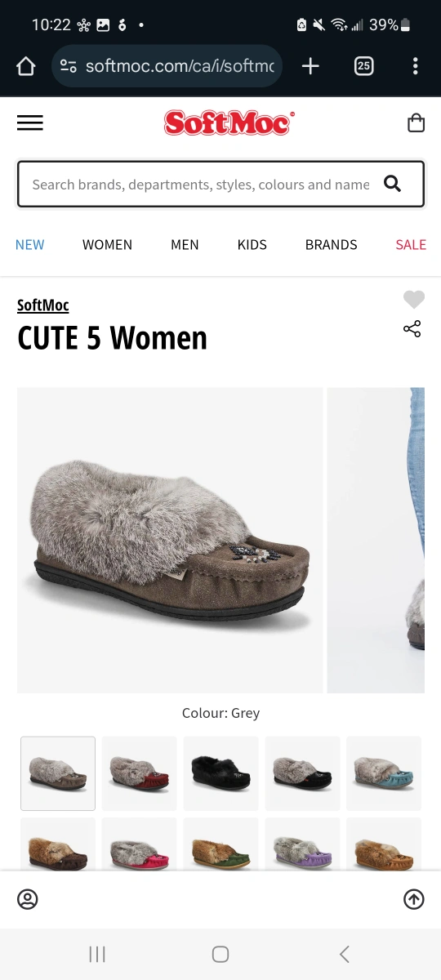Open the account profile icon
The width and height of the screenshot is (441, 980).
28,899
